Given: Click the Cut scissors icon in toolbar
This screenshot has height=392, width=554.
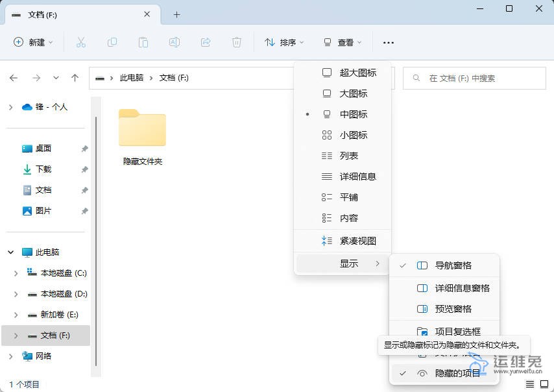Looking at the screenshot, I should 81,42.
